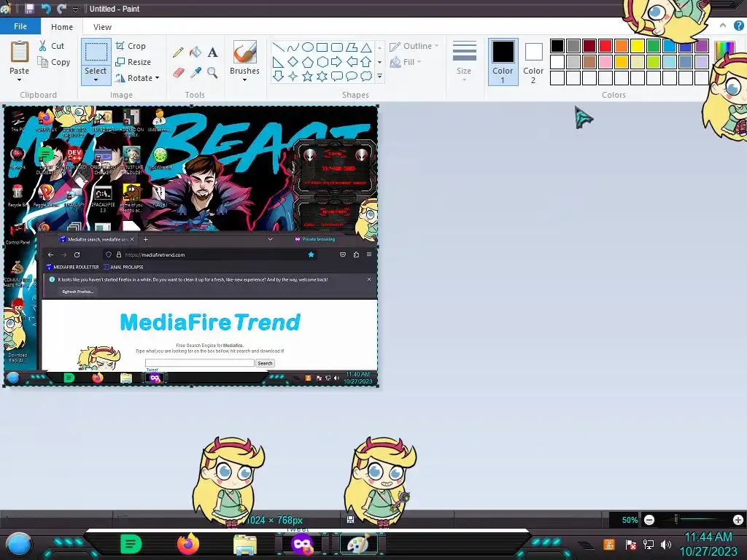Open the shape Fill dropdown
This screenshot has width=747, height=560.
406,62
